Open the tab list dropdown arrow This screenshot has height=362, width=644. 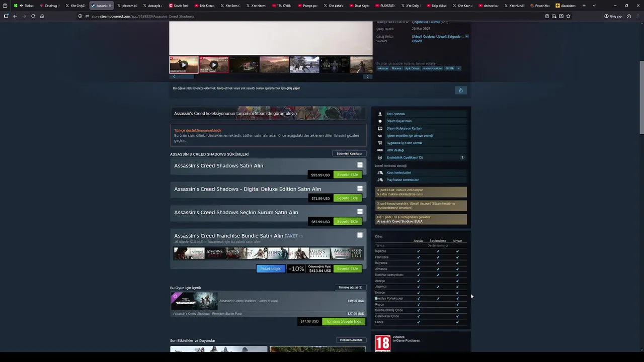pyautogui.click(x=594, y=6)
